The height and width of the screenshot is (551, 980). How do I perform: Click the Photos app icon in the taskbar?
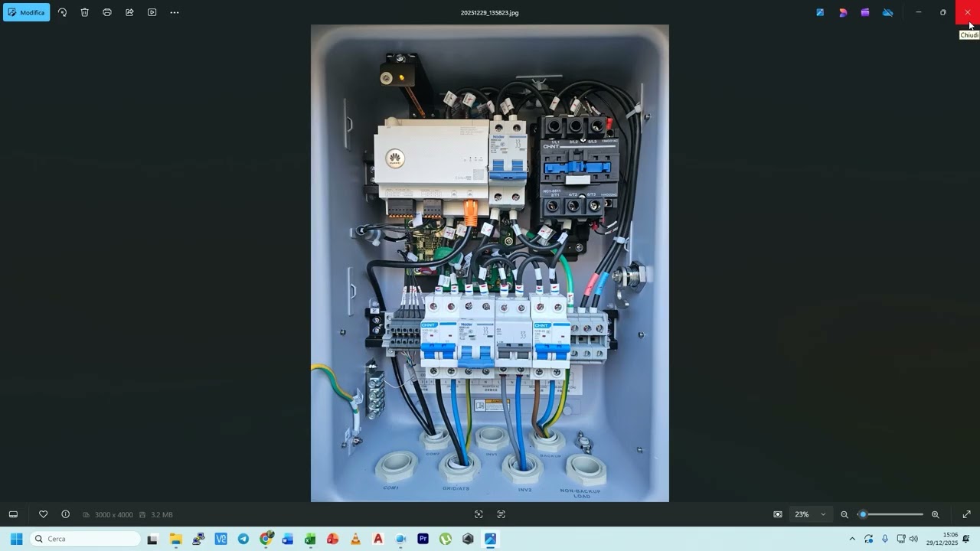[491, 539]
